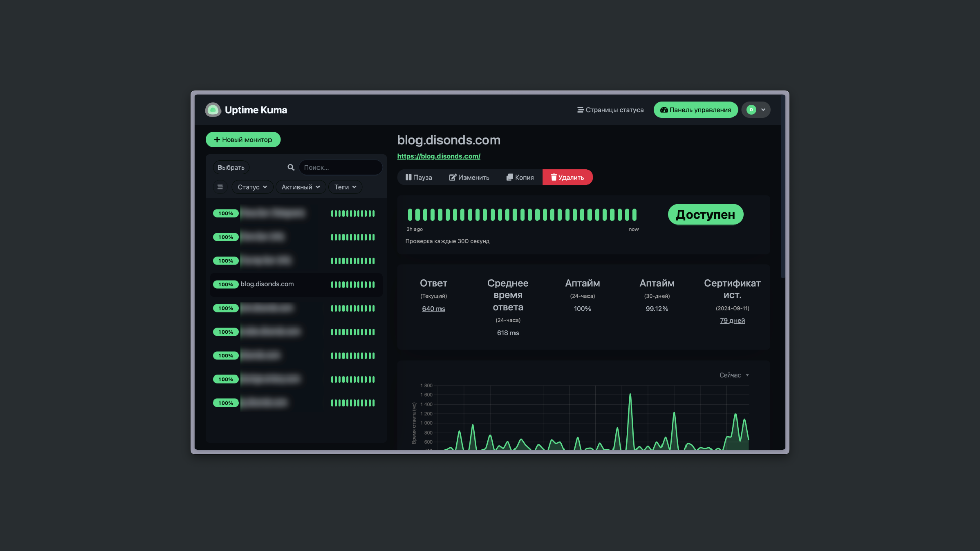The height and width of the screenshot is (551, 980).
Task: Click 79 дней certificate expiry link
Action: click(732, 320)
